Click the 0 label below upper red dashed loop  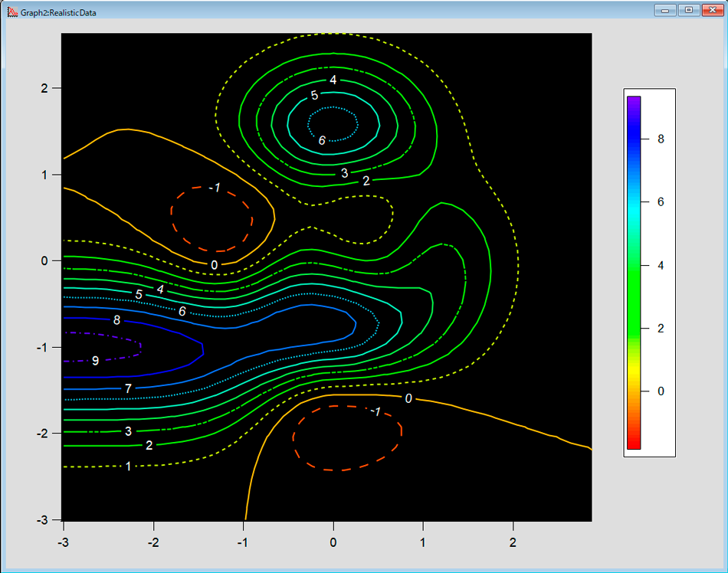pyautogui.click(x=214, y=265)
